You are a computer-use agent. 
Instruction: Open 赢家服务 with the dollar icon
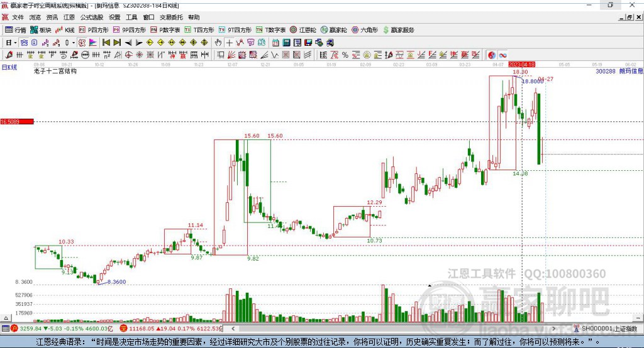tap(398, 30)
